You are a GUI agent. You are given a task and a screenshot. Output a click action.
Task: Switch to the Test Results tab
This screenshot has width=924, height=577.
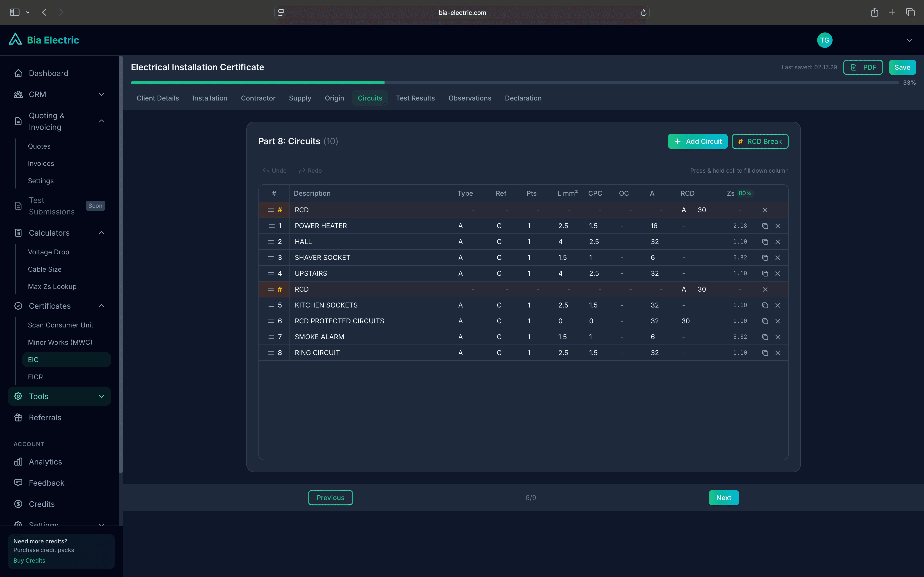coord(415,98)
